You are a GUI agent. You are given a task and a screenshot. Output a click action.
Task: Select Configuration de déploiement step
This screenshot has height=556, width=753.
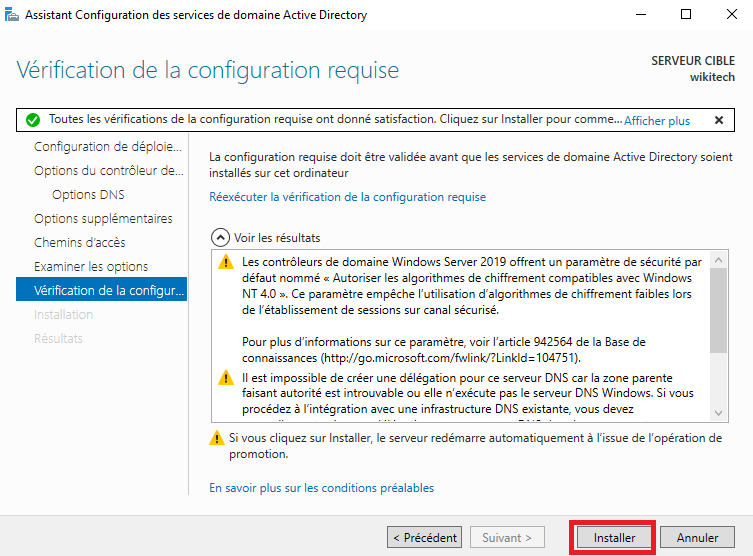point(107,146)
